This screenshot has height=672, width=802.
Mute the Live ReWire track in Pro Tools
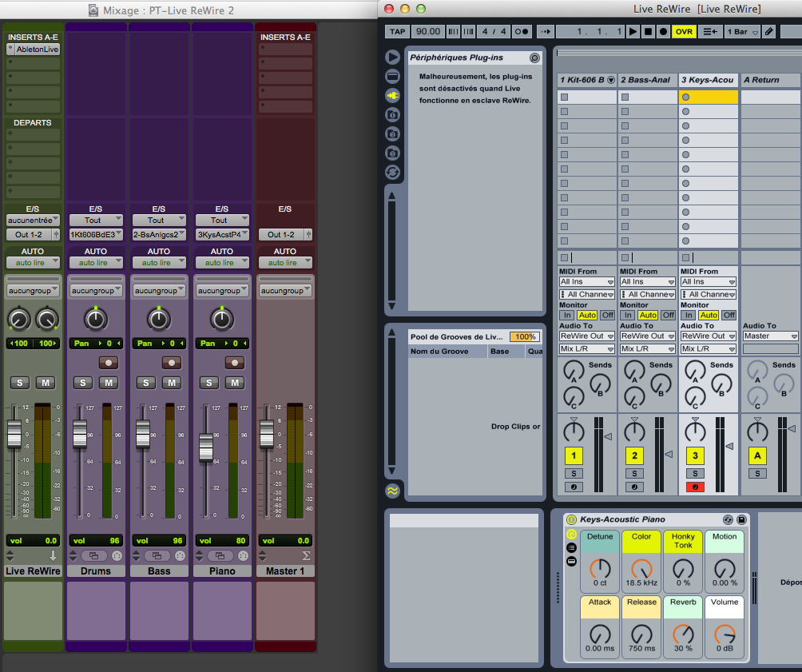click(46, 383)
